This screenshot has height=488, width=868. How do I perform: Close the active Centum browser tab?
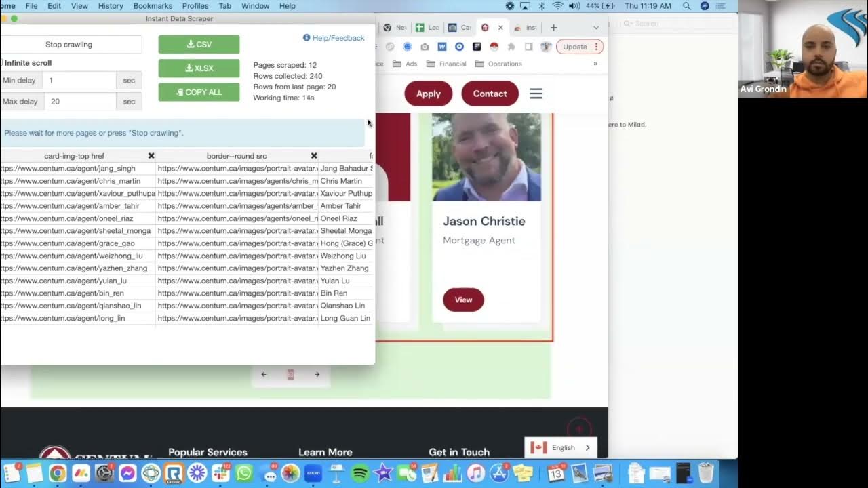click(x=500, y=28)
